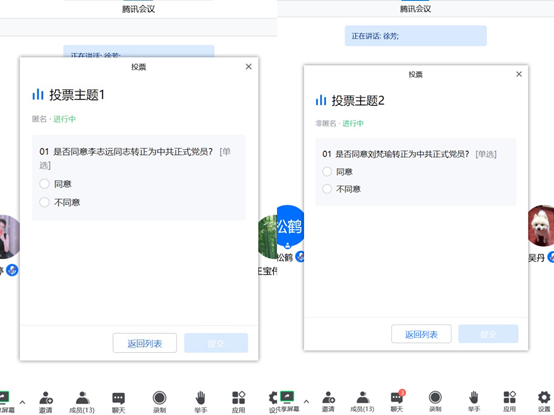This screenshot has height=415, width=554.
Task: Click 返回列表 button in vote topic 2 dialog
Action: (421, 334)
